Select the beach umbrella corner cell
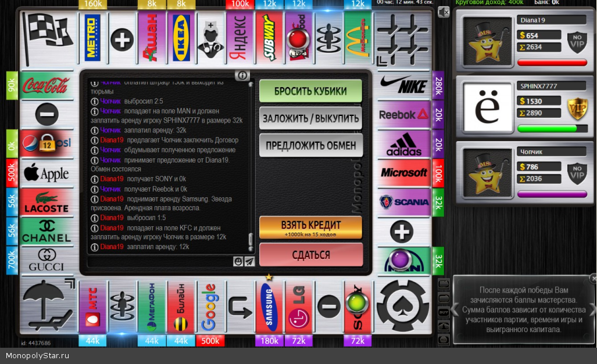Image resolution: width=597 pixels, height=364 pixels. tap(48, 306)
